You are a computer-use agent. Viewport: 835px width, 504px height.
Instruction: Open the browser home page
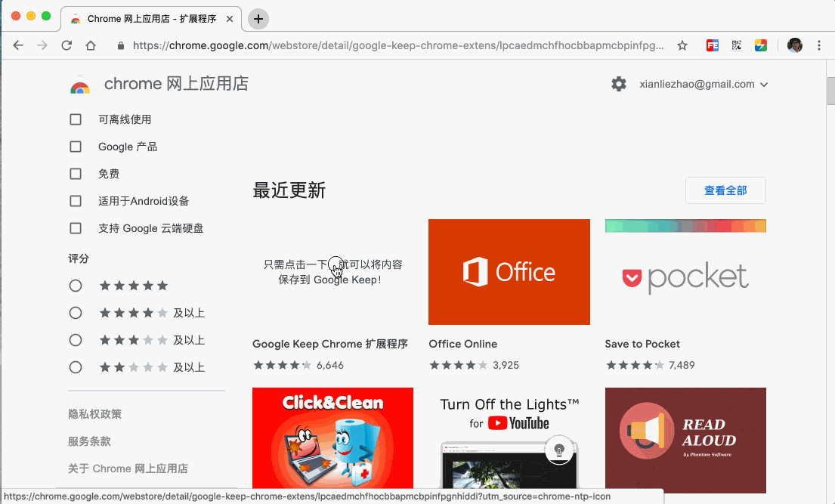91,45
